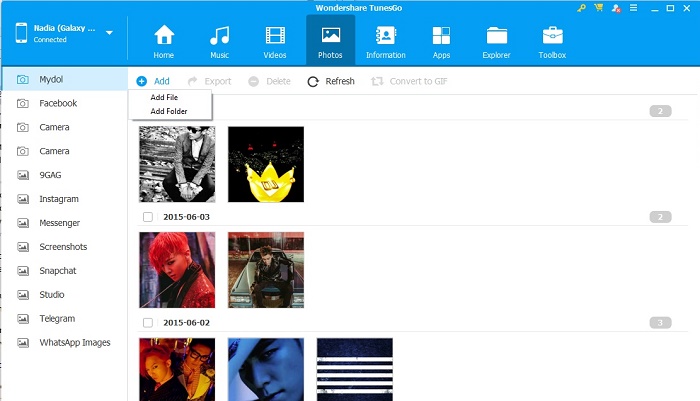
Task: Select the 2015-06-02 group checkbox
Action: [x=148, y=323]
